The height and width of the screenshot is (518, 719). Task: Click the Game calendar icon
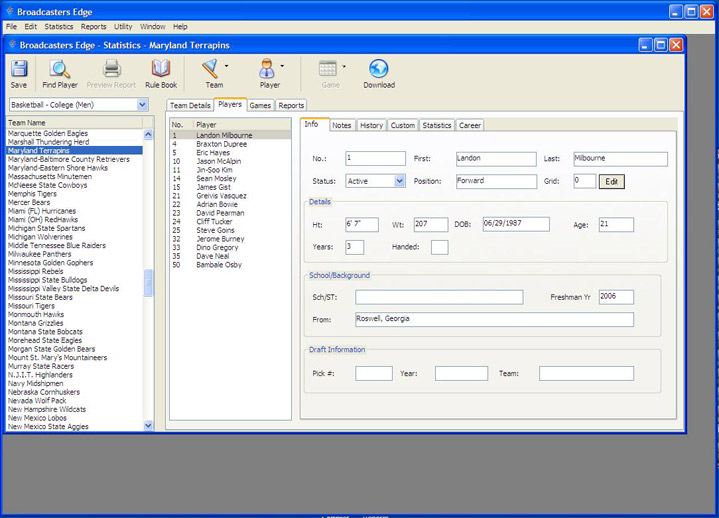coord(327,69)
